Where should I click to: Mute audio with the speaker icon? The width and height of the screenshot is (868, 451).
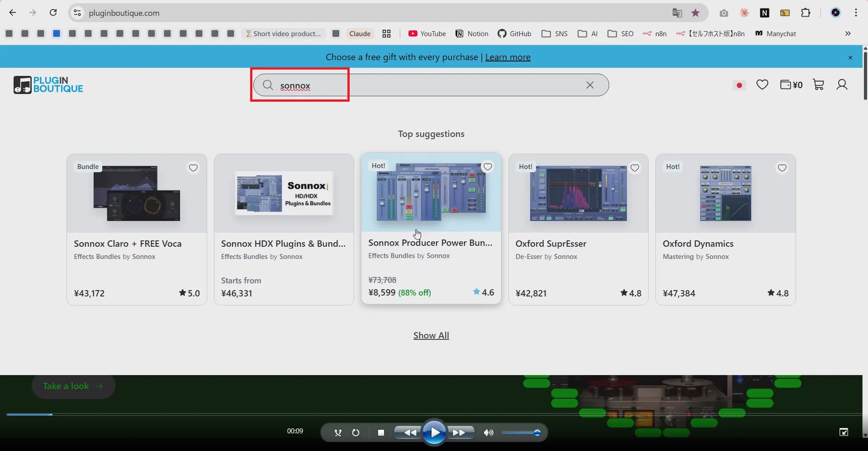pyautogui.click(x=489, y=433)
